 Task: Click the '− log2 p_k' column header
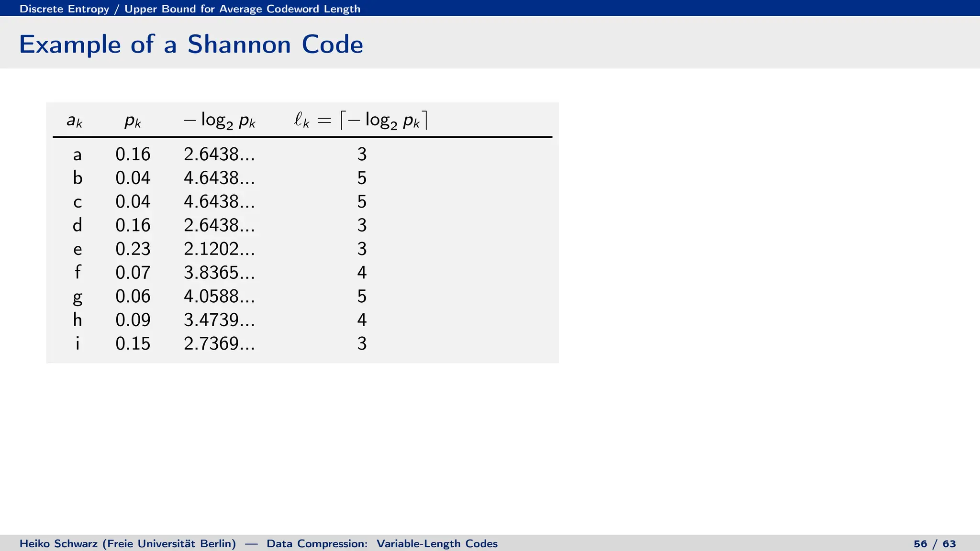point(220,121)
